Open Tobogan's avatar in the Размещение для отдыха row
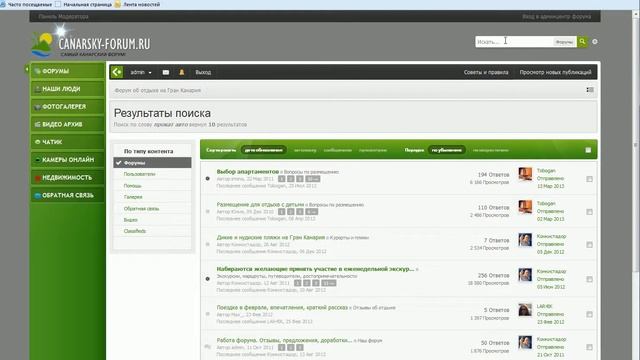640x360 pixels. point(525,207)
